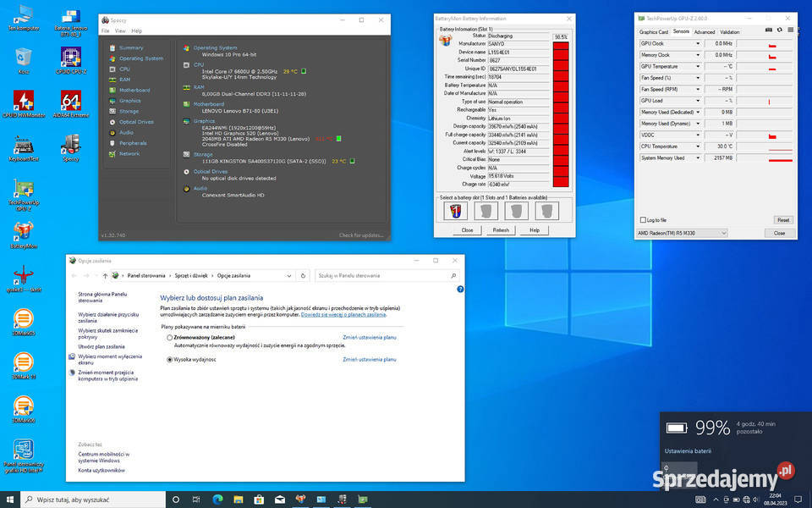Select Zrównoważony (zalecane) power plan
This screenshot has width=812, height=508.
169,338
